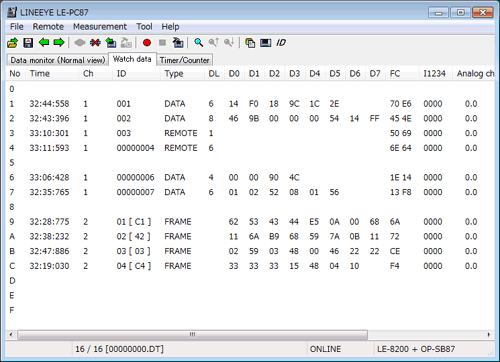Click the scrollbar right arrow
Image resolution: width=500 pixels, height=362 pixels.
pos(489,334)
